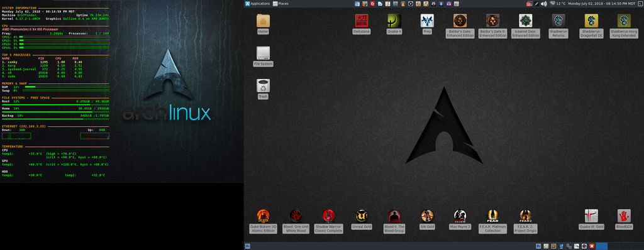Launch the BloodGDX desktop shortcut
This screenshot has width=644, height=250.
pyautogui.click(x=625, y=219)
